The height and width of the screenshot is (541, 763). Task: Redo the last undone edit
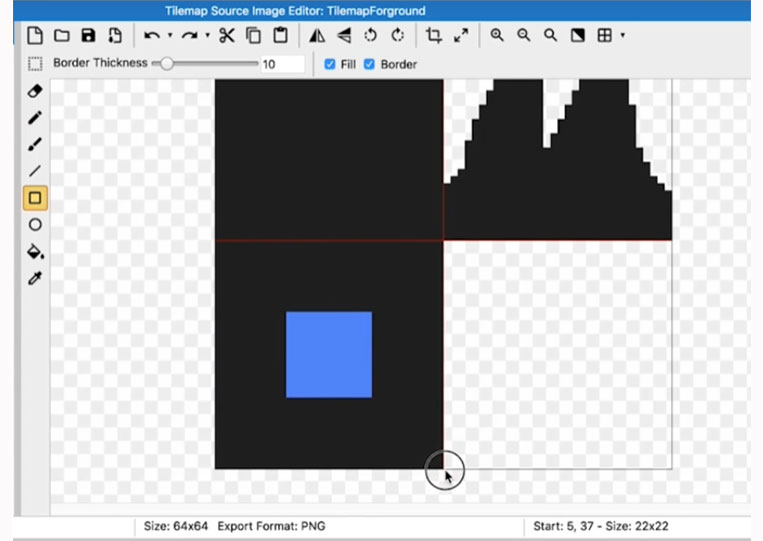coord(189,36)
